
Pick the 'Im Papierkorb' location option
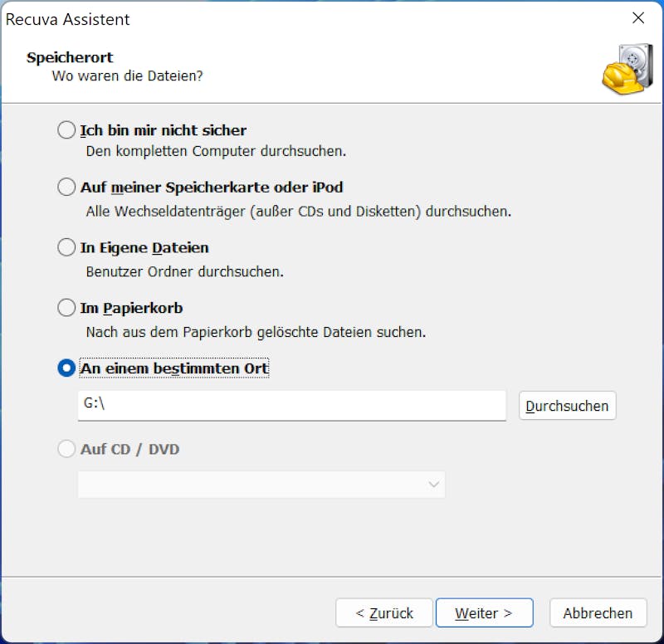[66, 308]
